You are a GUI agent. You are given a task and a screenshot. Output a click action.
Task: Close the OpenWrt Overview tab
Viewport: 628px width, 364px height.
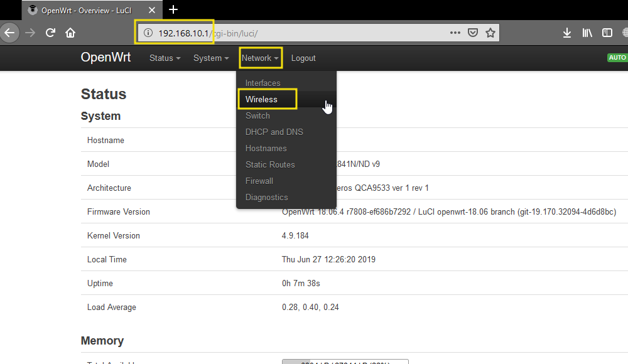click(x=152, y=11)
